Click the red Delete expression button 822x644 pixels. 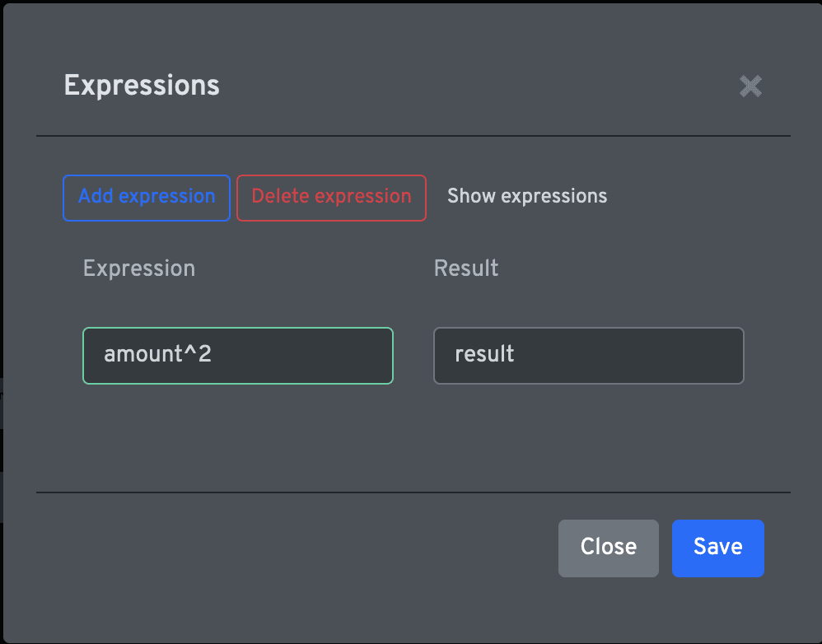[x=331, y=198]
